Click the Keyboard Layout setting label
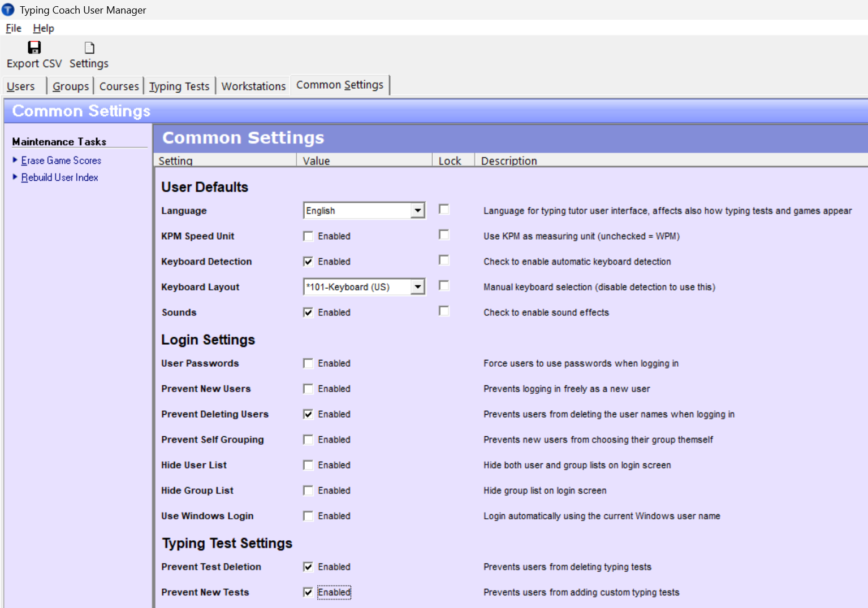868x608 pixels. click(x=200, y=287)
